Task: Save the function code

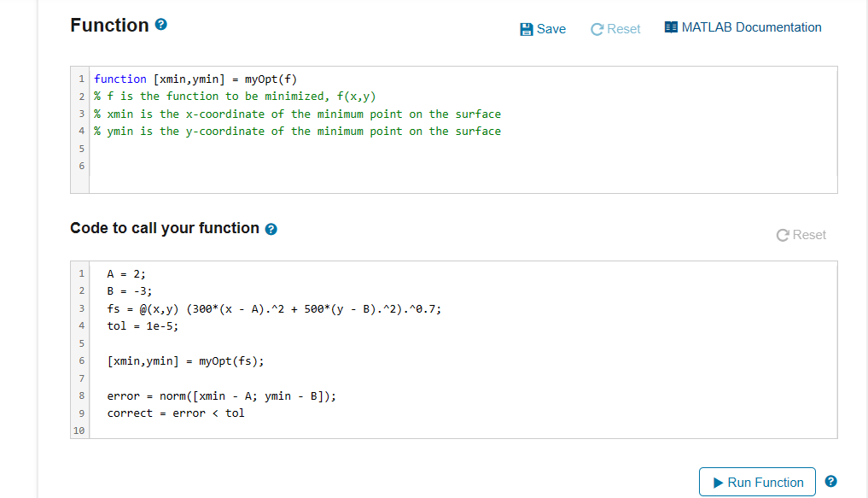Action: 543,29
